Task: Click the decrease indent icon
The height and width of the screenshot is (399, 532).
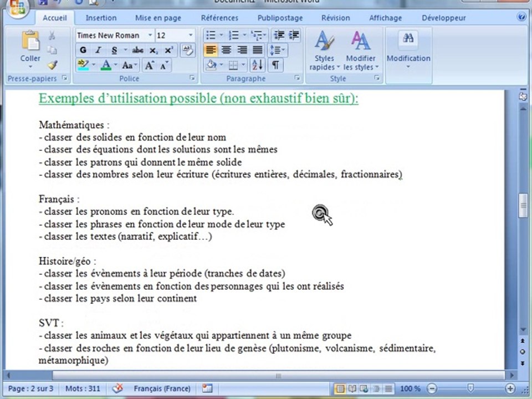Action: pyautogui.click(x=279, y=35)
